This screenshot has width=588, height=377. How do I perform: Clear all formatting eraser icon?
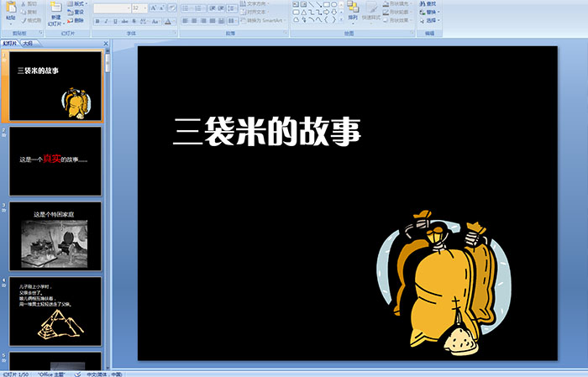tap(172, 8)
